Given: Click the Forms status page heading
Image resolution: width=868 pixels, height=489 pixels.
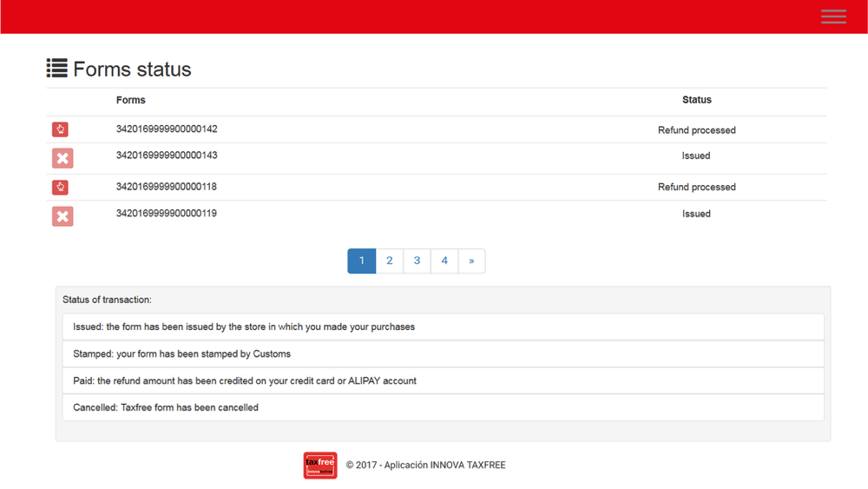Looking at the screenshot, I should pos(132,69).
